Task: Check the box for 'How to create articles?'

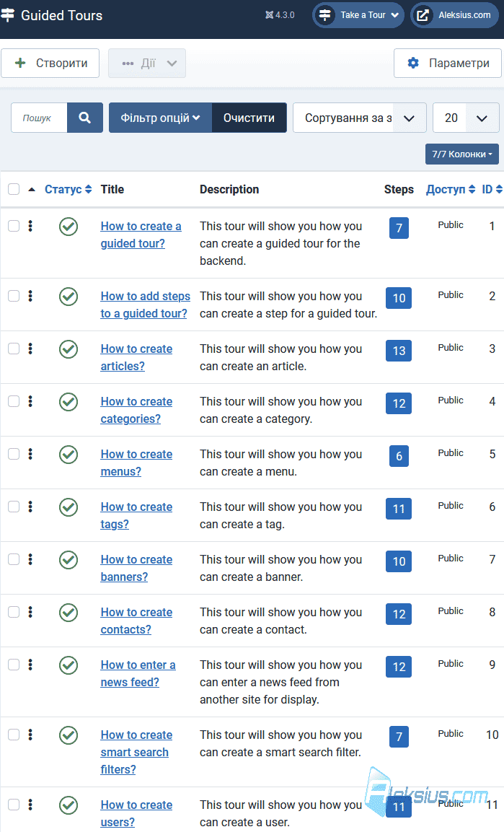Action: (x=14, y=349)
